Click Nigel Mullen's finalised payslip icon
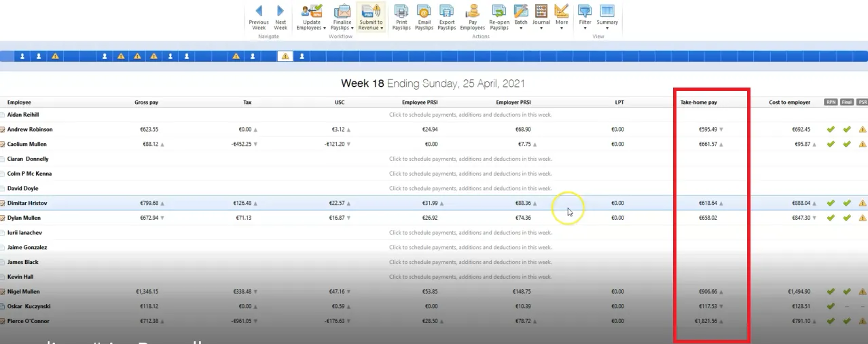The image size is (868, 344). tap(2, 291)
